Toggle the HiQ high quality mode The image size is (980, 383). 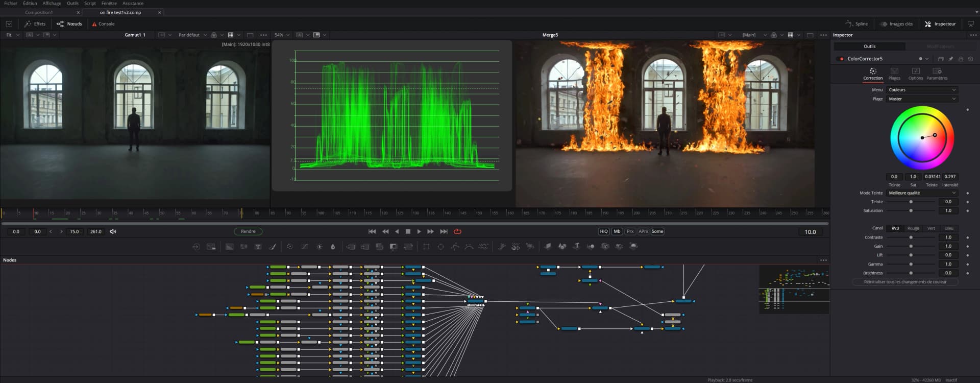pyautogui.click(x=603, y=231)
